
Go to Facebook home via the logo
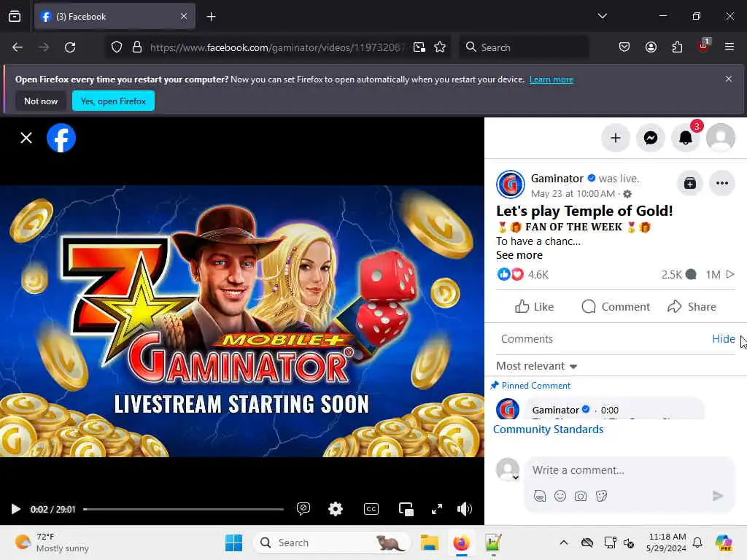(x=61, y=138)
